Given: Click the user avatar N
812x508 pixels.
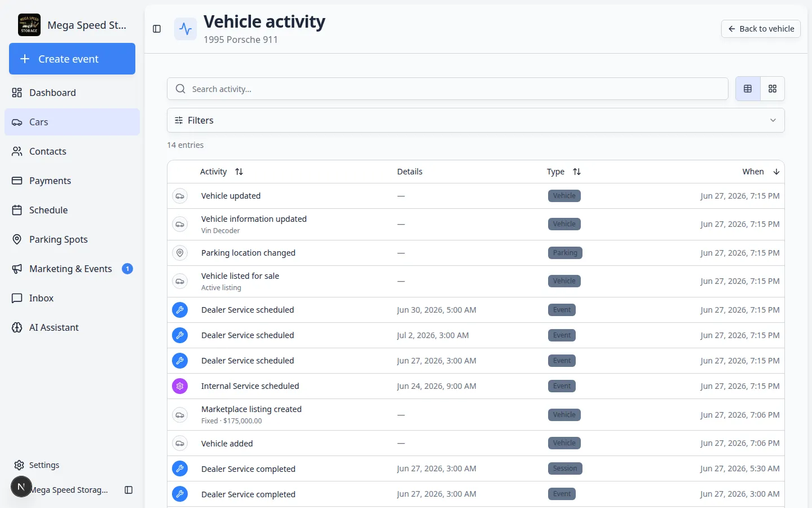Looking at the screenshot, I should tap(21, 487).
